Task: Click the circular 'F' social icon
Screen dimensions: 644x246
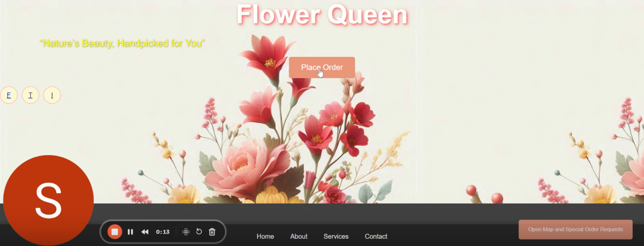Action: click(9, 95)
